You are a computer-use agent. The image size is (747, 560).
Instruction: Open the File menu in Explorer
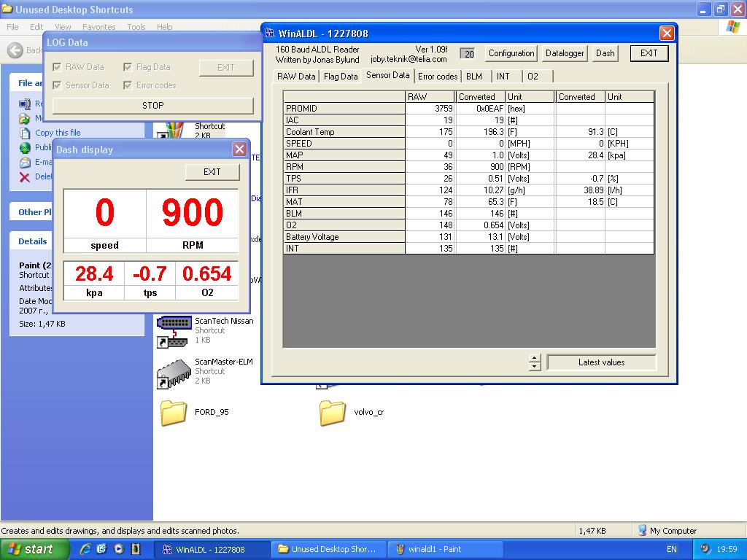point(13,27)
